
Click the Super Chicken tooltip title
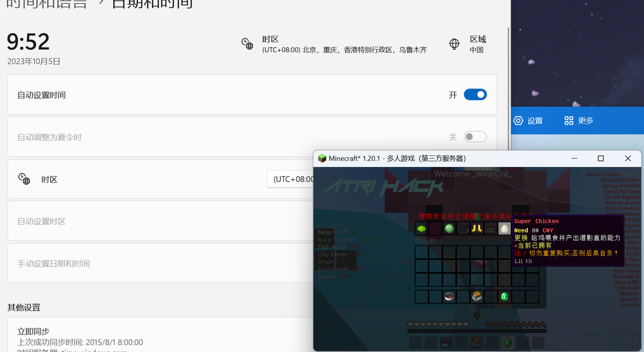(x=536, y=221)
